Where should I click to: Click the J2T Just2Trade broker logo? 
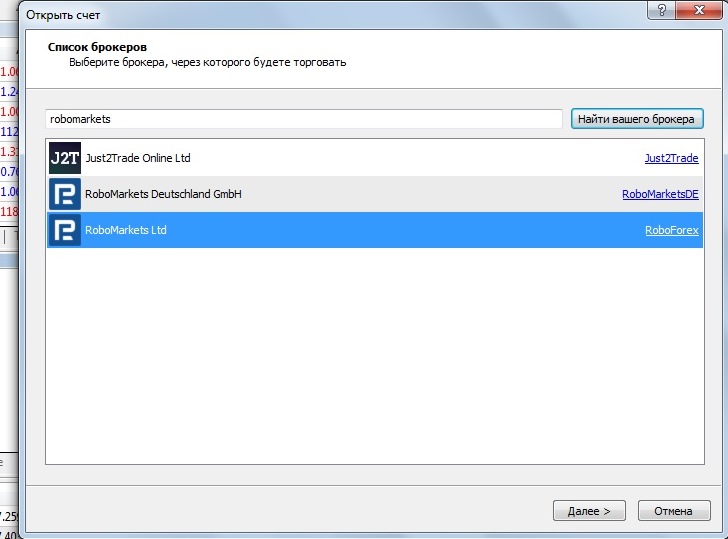point(65,158)
